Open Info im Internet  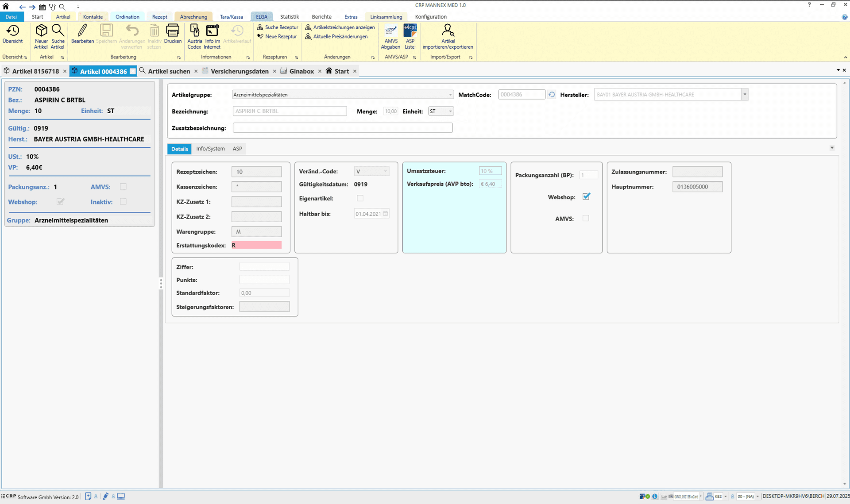[212, 37]
